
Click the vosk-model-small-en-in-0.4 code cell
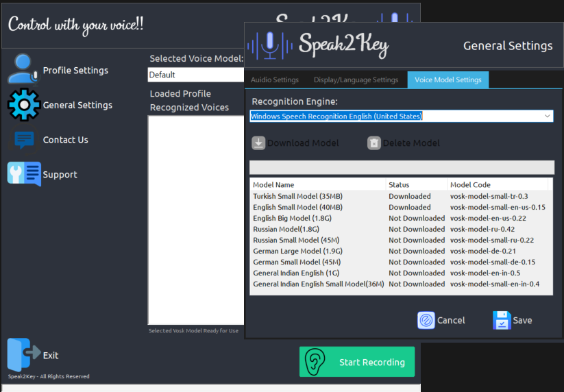(x=495, y=284)
